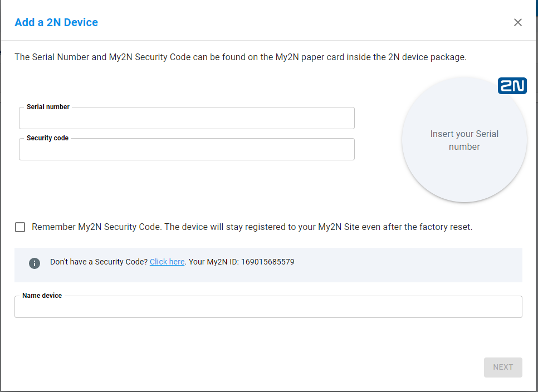Image resolution: width=538 pixels, height=392 pixels.
Task: Click the Remember My2N Security Code label text
Action: tap(97, 227)
